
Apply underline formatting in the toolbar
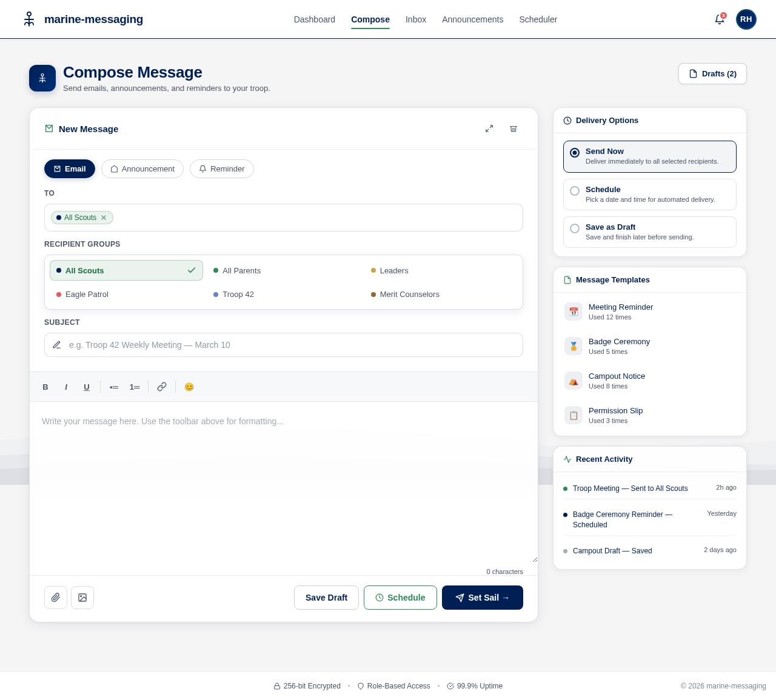(x=86, y=387)
